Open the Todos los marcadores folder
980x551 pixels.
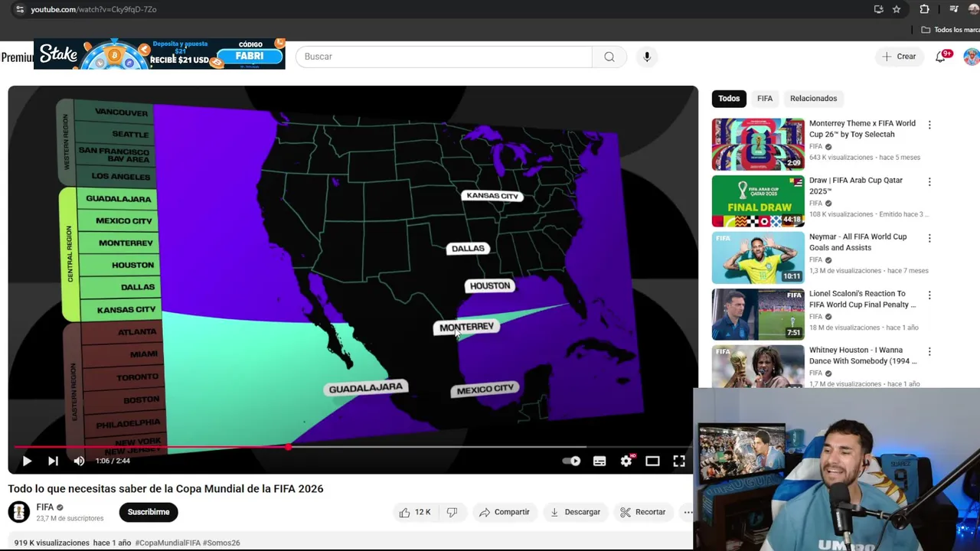pos(950,30)
